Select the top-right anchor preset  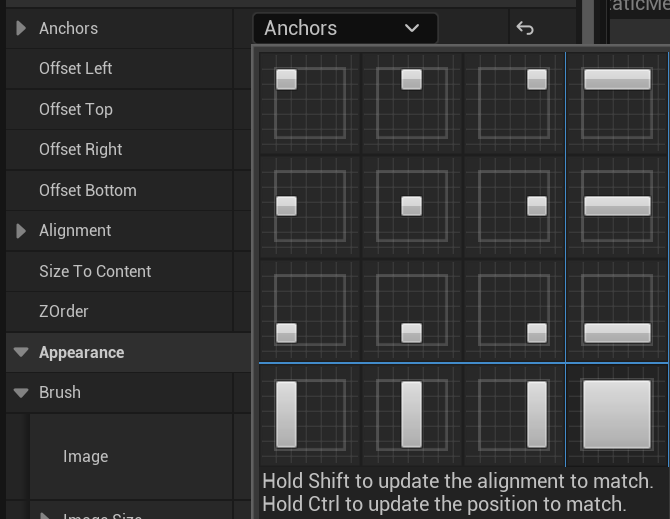tap(513, 103)
